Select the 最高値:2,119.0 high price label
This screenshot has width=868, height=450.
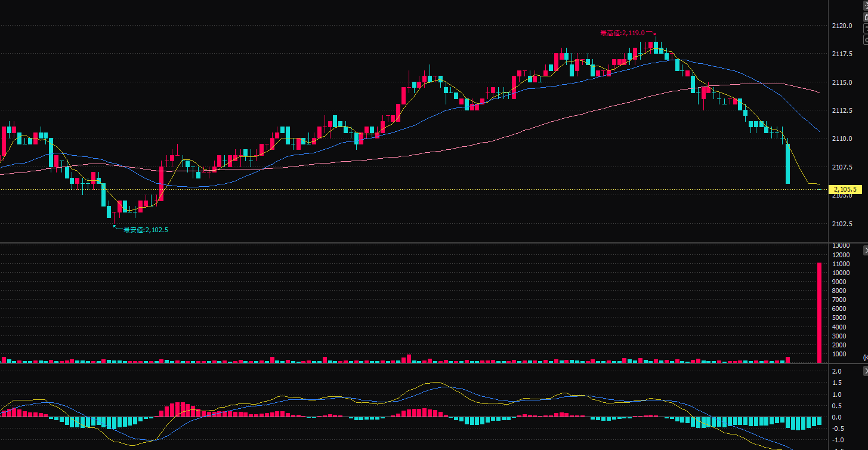click(622, 33)
